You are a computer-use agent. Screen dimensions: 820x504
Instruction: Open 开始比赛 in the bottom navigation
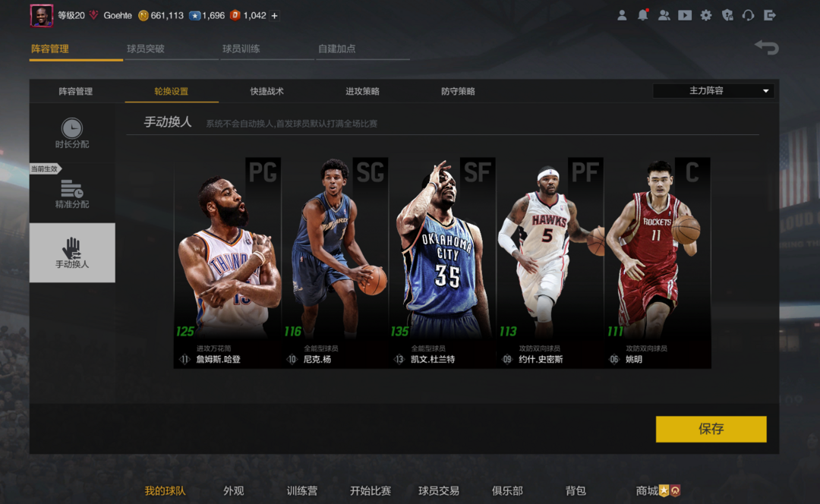(x=371, y=490)
